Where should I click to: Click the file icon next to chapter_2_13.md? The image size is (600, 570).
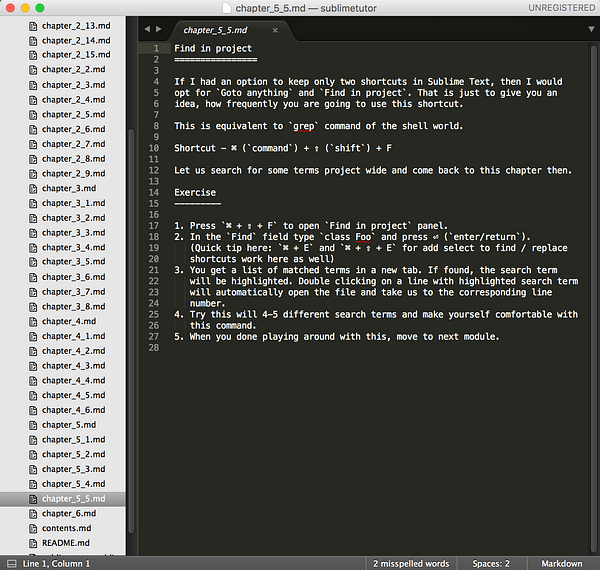33,26
